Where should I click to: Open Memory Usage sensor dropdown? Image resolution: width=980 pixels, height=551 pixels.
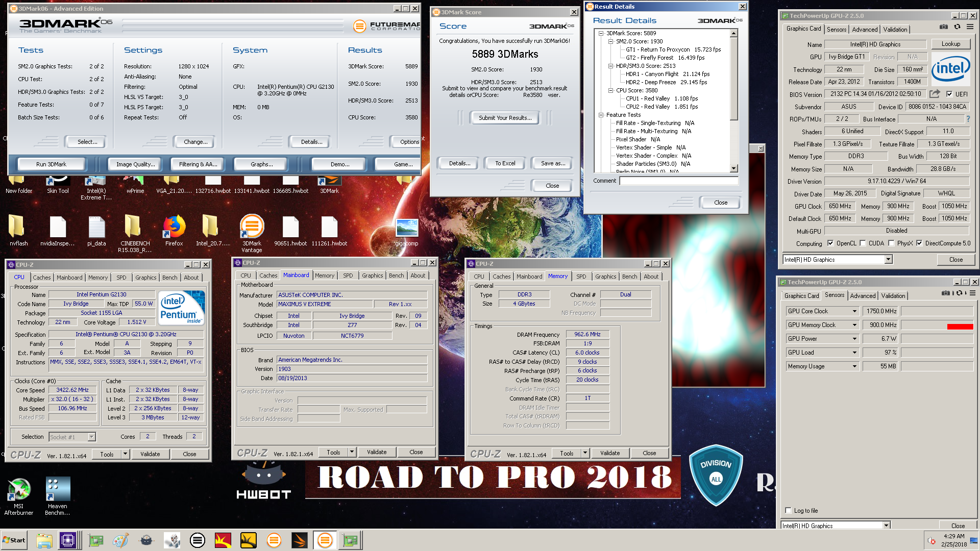pos(854,366)
